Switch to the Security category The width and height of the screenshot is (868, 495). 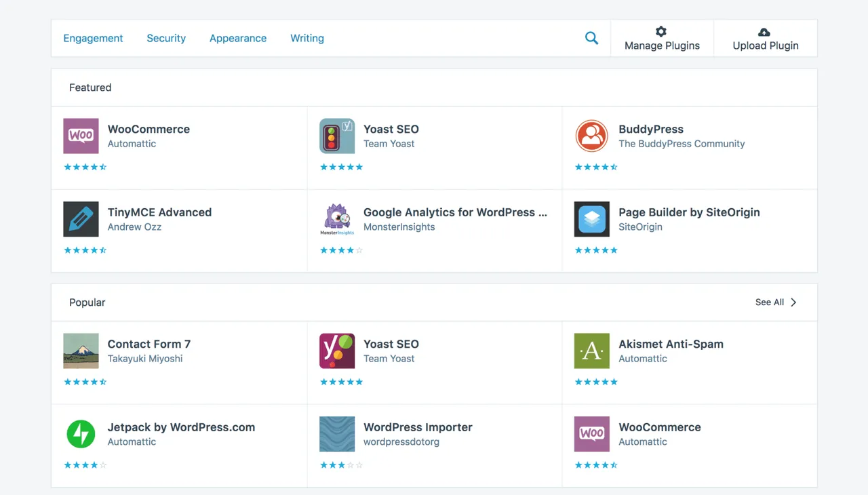point(166,38)
